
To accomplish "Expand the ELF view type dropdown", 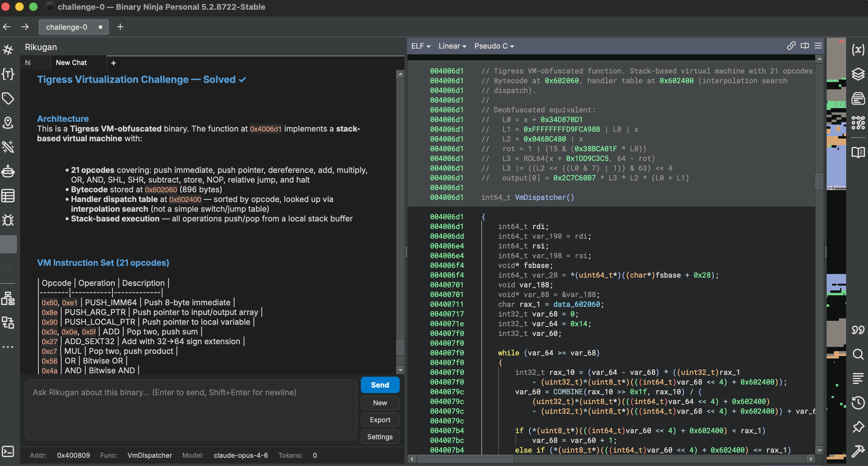I will pyautogui.click(x=421, y=46).
